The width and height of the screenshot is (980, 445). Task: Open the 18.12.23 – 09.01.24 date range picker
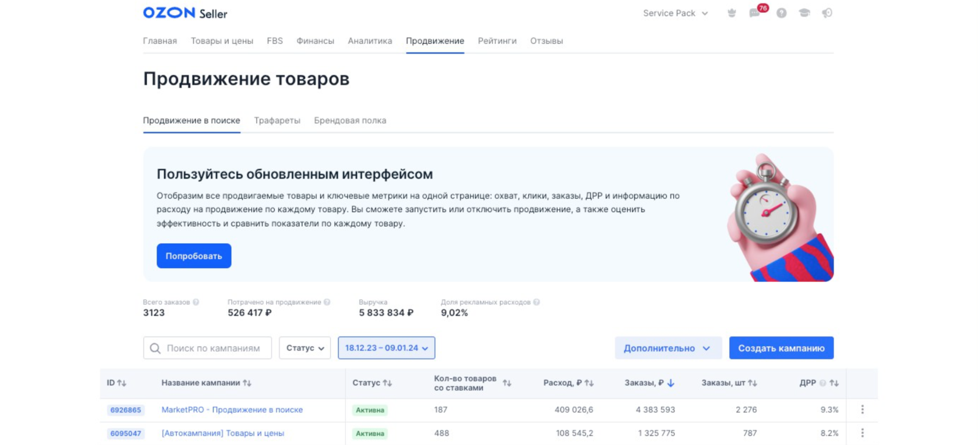coord(386,348)
